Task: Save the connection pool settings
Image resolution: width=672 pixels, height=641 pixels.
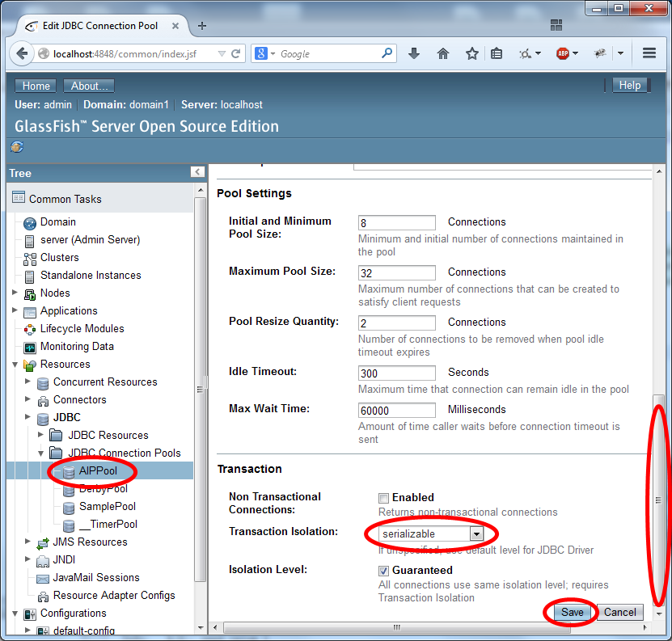Action: pos(572,612)
